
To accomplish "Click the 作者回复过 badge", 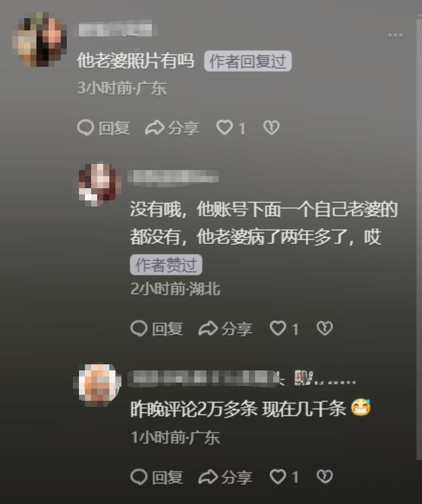I will coord(247,61).
